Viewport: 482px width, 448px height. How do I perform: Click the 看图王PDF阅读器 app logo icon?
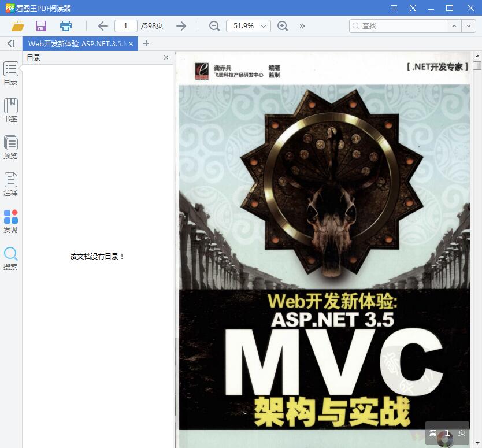[10, 8]
